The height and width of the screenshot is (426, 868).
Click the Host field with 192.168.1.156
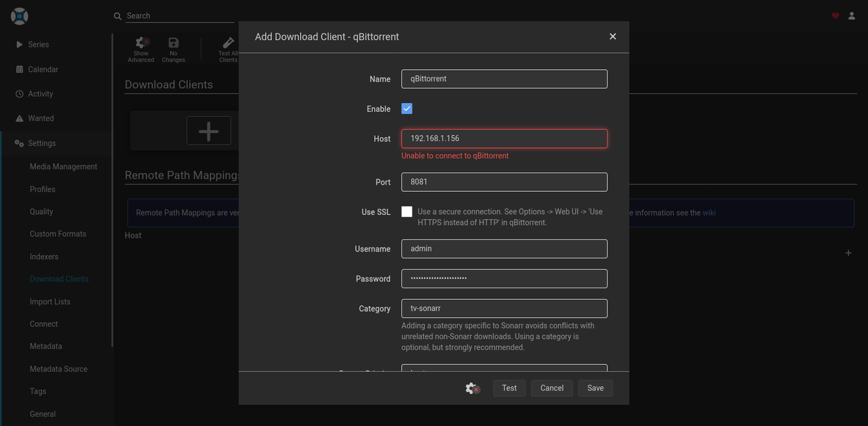click(x=505, y=138)
